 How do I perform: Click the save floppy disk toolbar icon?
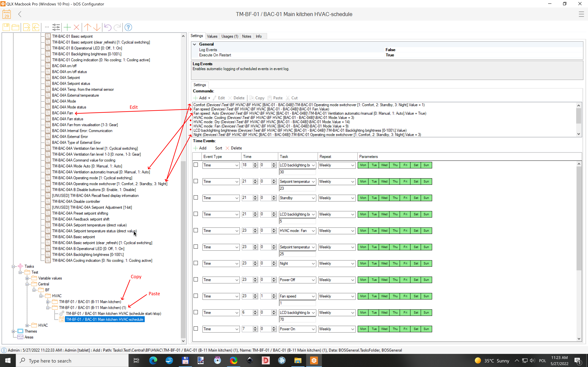pos(6,27)
